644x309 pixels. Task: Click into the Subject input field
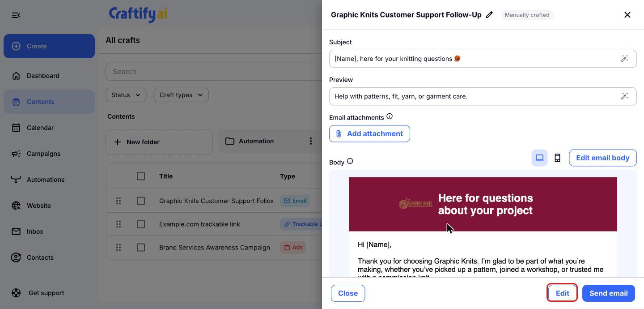tap(474, 59)
